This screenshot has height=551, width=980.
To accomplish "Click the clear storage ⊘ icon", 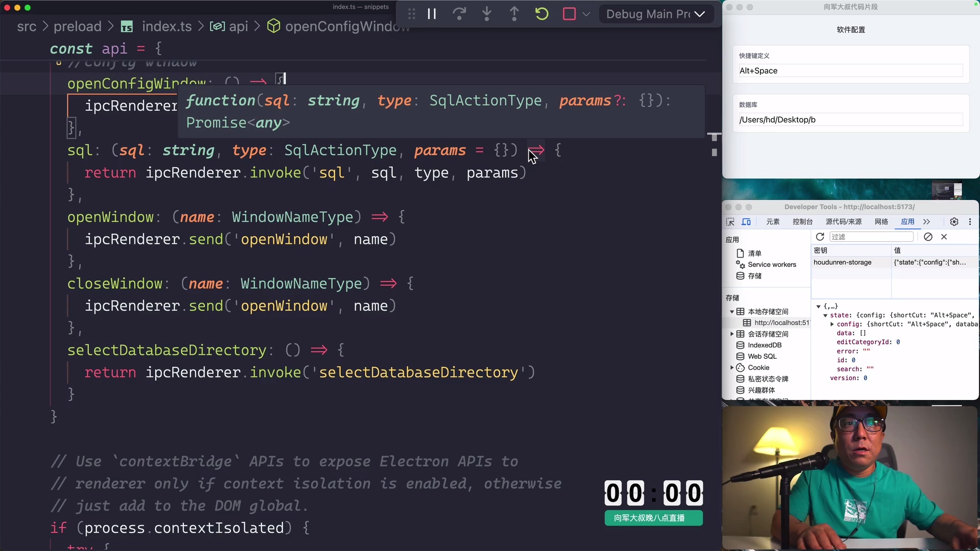I will (928, 237).
